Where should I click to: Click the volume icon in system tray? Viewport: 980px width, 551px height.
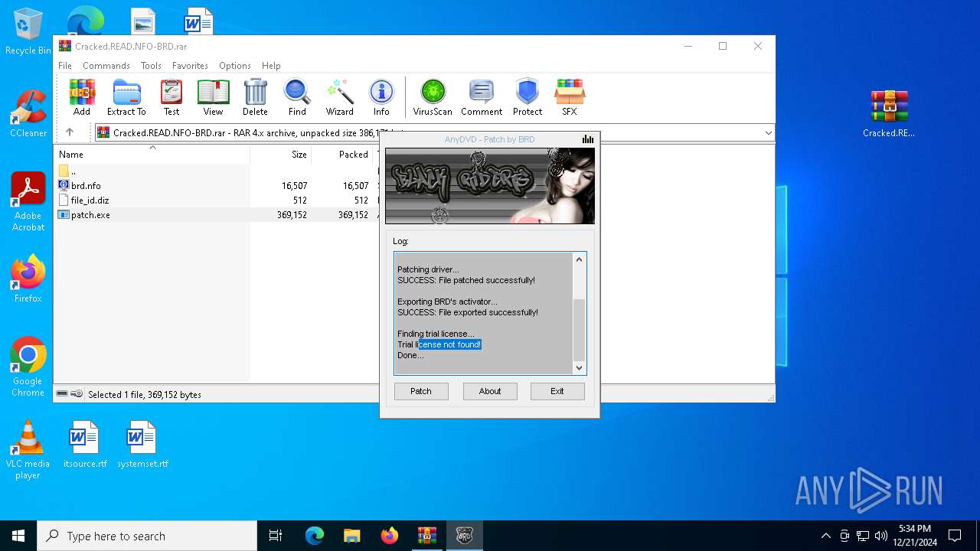881,536
